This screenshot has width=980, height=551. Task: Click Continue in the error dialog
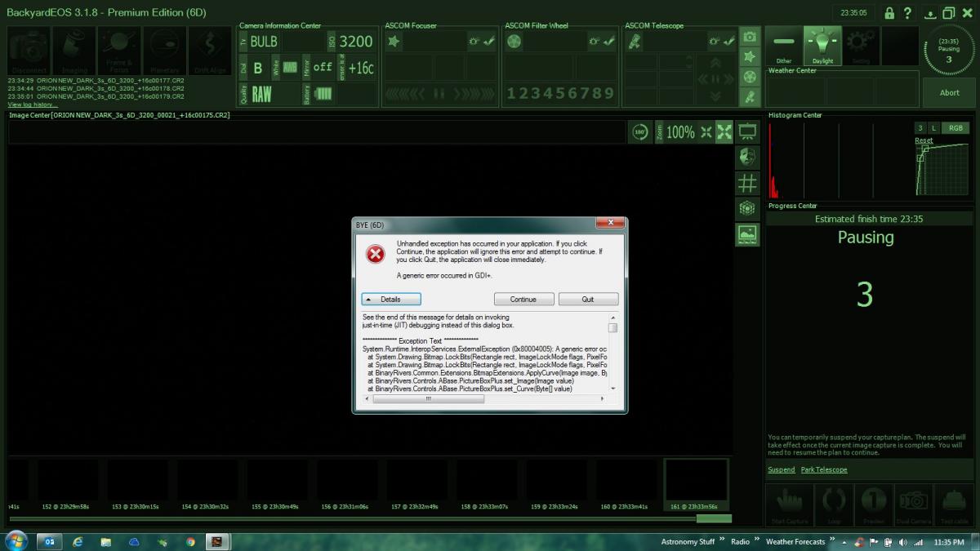click(x=523, y=300)
